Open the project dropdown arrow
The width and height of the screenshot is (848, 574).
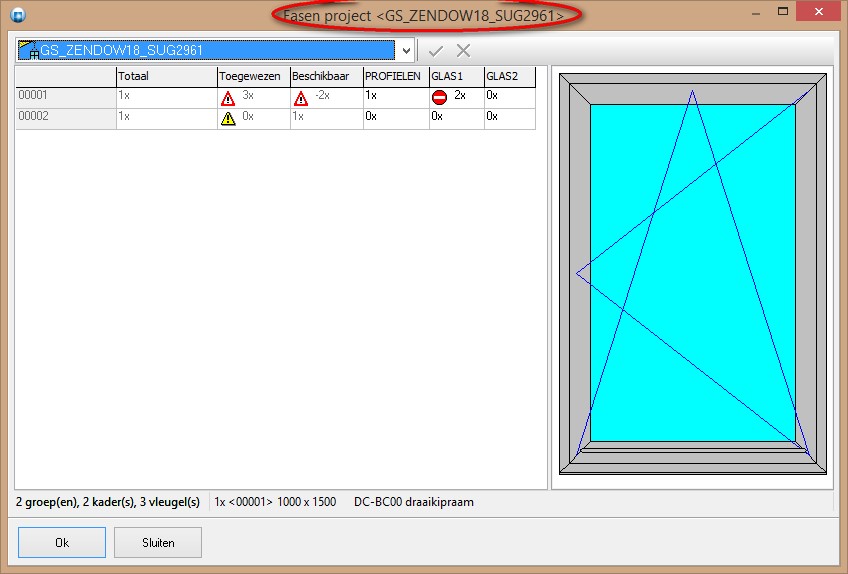tap(406, 50)
